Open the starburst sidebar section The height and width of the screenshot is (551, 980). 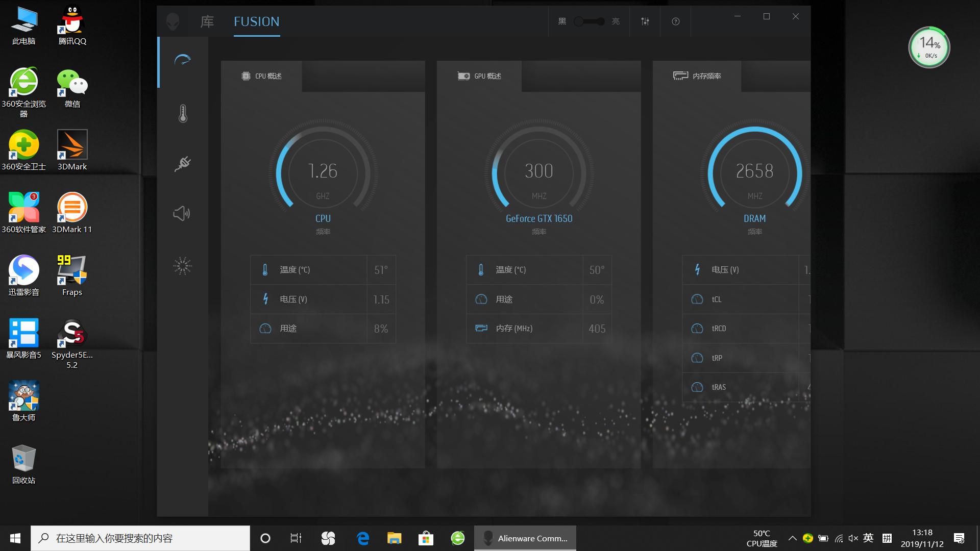pyautogui.click(x=182, y=266)
